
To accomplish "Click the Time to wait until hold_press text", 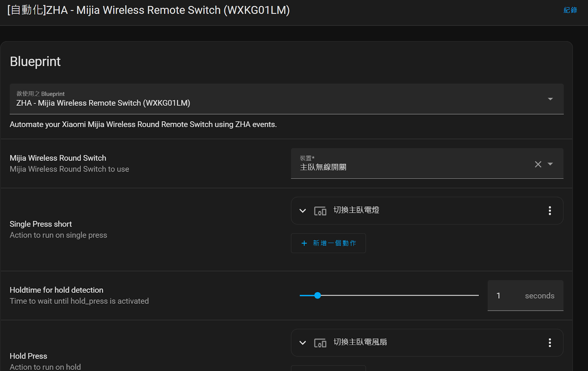I will (x=79, y=301).
